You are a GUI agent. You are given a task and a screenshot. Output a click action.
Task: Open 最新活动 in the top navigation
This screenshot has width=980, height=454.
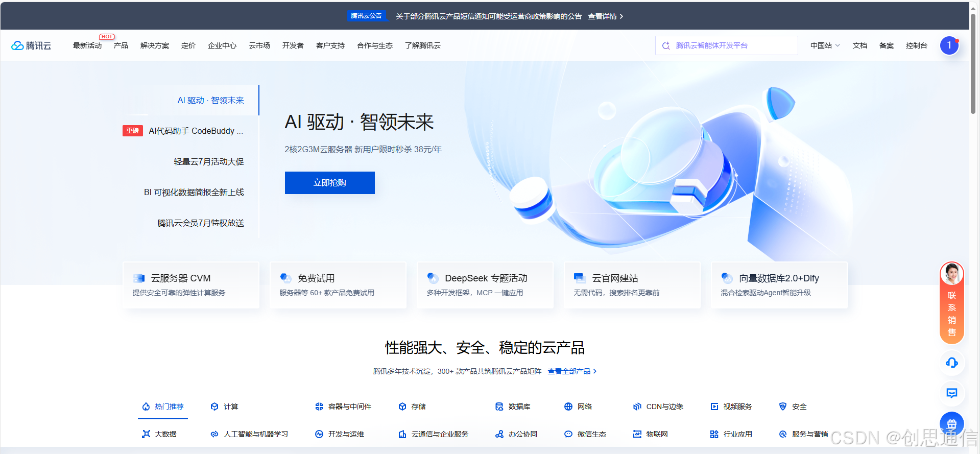coord(87,45)
